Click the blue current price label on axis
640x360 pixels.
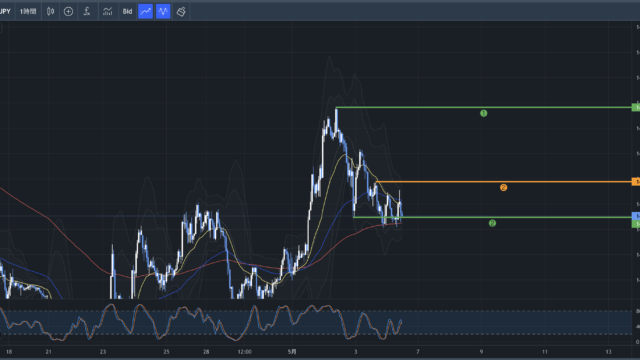point(636,216)
